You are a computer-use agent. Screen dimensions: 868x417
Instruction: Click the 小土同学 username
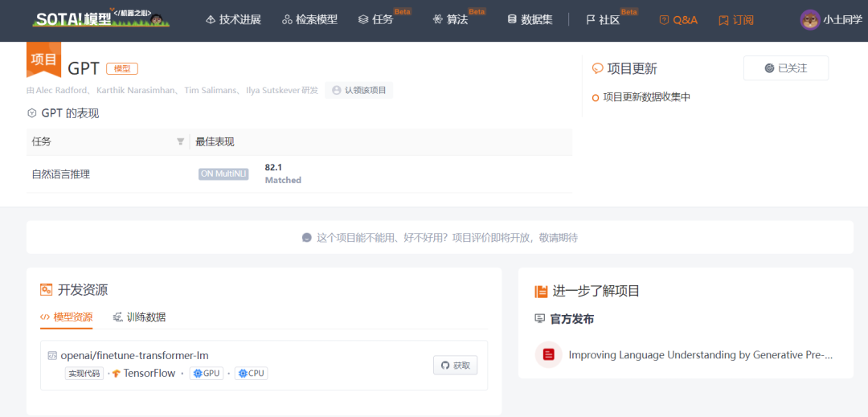click(x=842, y=20)
